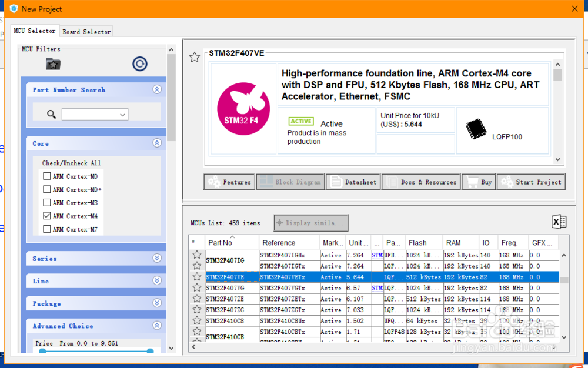This screenshot has width=588, height=368.
Task: Toggle ARM Cortex-M3 checkbox
Action: tap(47, 203)
